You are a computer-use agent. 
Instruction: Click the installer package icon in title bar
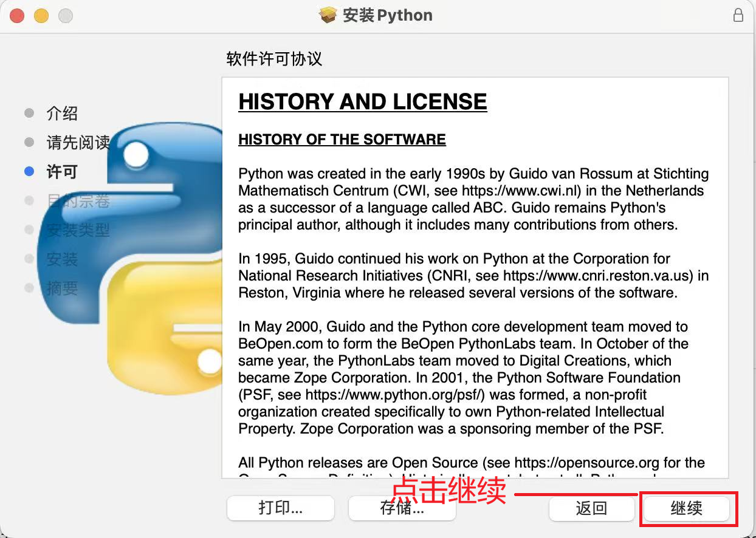[328, 15]
